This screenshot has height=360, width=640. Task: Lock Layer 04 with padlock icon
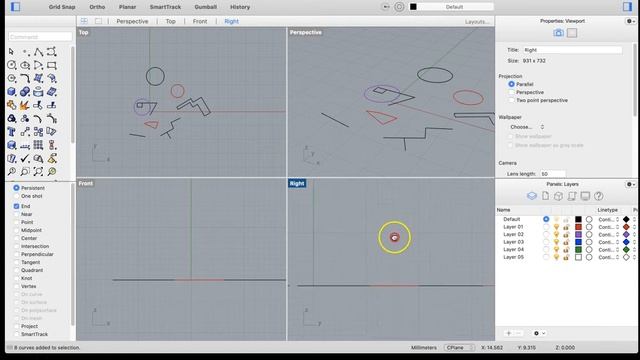(x=566, y=249)
